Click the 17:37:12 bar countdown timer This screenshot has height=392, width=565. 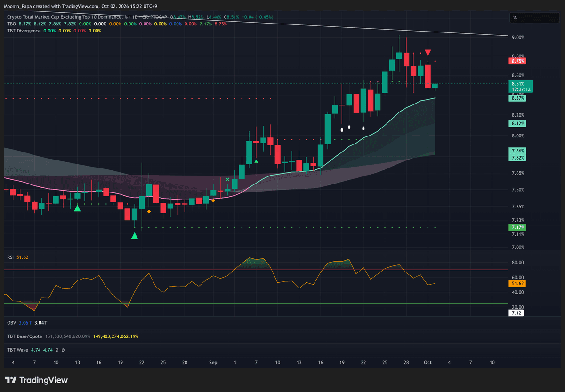pyautogui.click(x=520, y=89)
